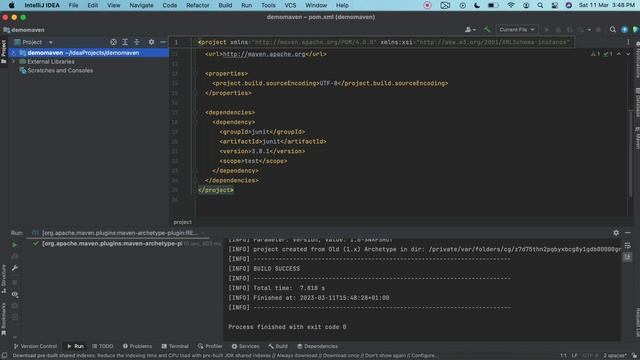Open the VCS menu
Viewport: 640px width, 360px height.
click(290, 5)
